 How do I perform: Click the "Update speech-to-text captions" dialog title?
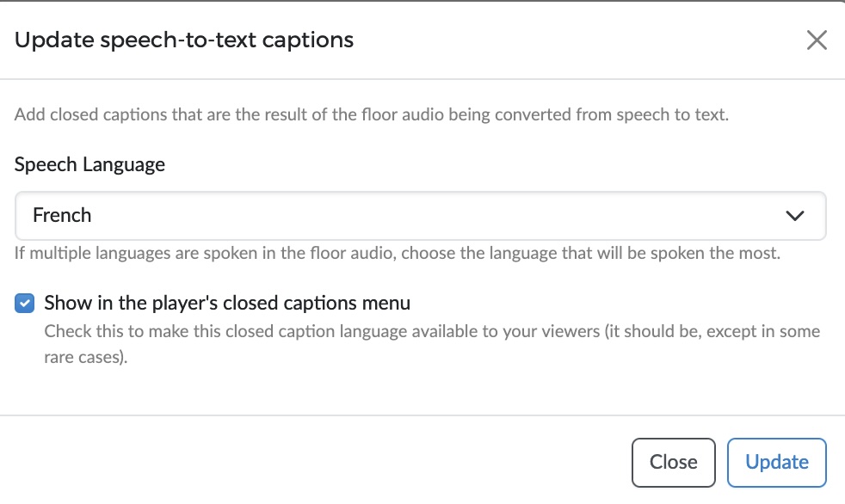click(184, 40)
